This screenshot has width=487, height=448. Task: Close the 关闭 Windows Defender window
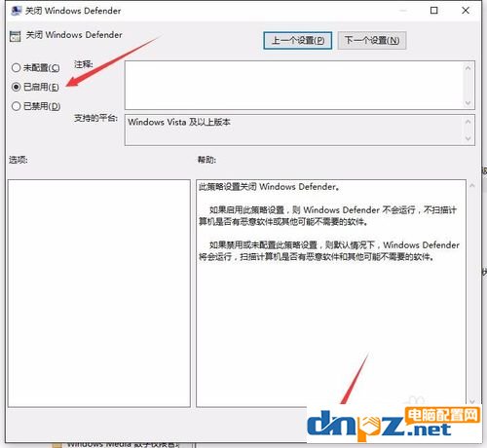coord(466,11)
